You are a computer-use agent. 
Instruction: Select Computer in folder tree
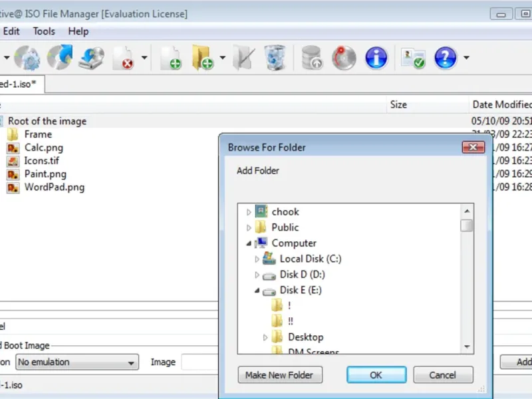click(x=294, y=243)
